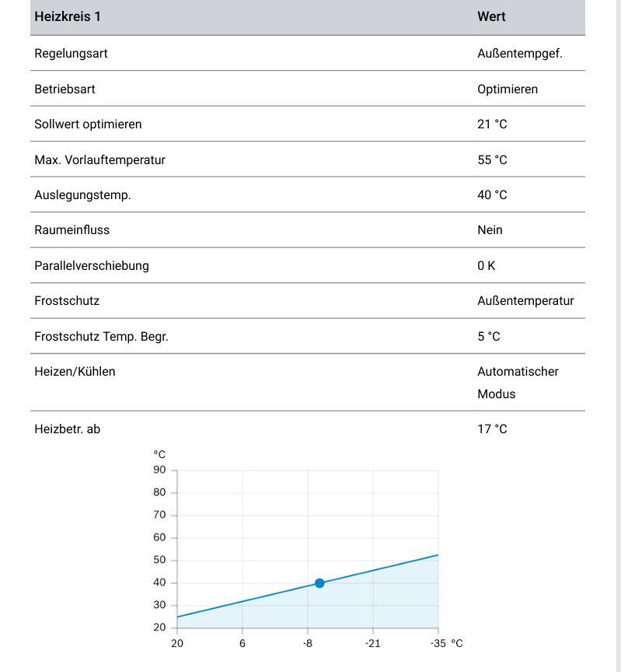Image resolution: width=621 pixels, height=672 pixels.
Task: Open the Betriebsart value Optimieren
Action: (x=508, y=89)
